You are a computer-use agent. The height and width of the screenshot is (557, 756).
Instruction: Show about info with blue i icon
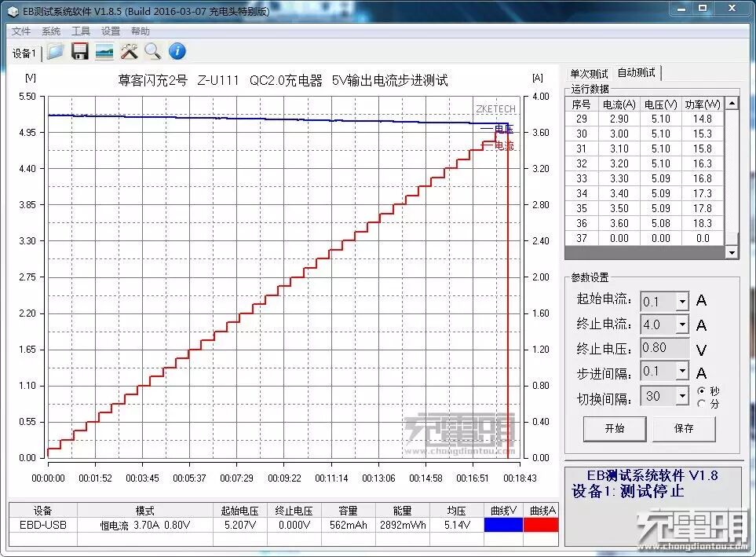click(177, 51)
